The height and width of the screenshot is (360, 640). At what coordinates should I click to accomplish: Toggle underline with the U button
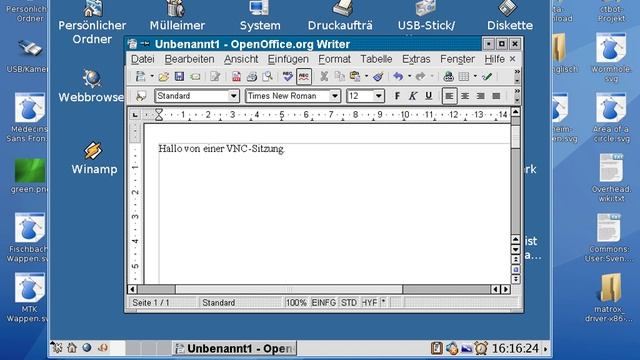[x=428, y=96]
